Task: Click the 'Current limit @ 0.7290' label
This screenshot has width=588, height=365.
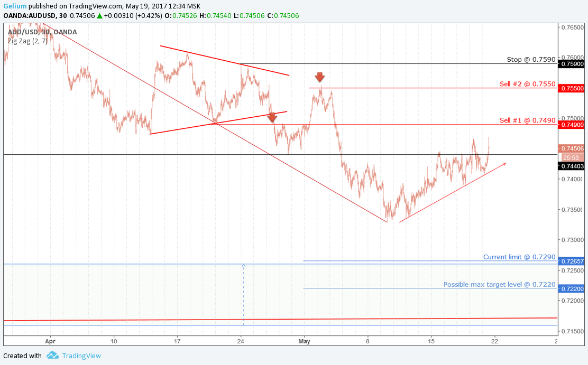Action: coord(519,257)
